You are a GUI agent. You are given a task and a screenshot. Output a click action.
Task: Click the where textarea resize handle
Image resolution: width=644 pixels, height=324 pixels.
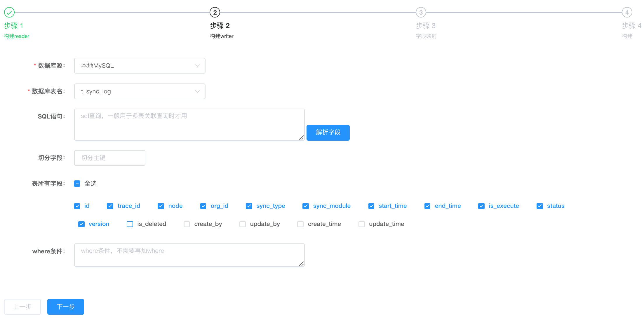pyautogui.click(x=302, y=264)
